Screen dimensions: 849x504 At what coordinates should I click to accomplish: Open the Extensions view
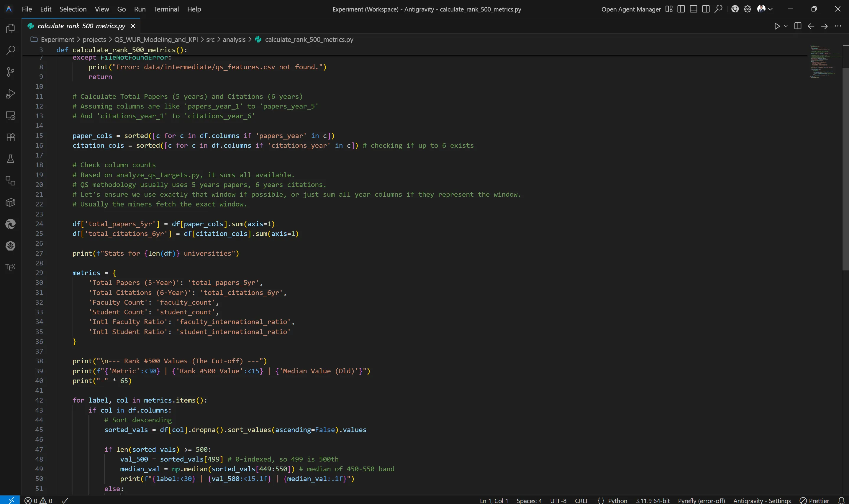11,137
